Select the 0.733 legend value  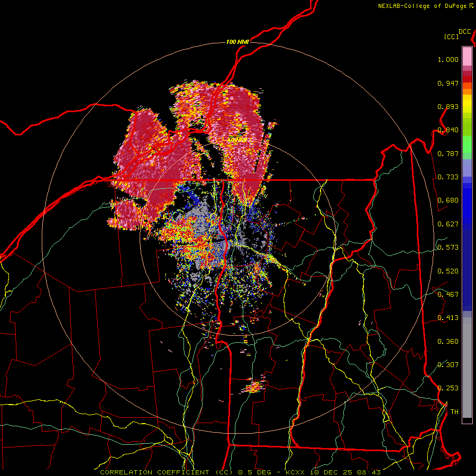point(448,177)
